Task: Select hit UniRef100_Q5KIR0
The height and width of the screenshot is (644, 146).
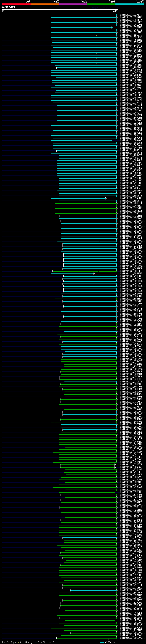Action: (x=131, y=502)
